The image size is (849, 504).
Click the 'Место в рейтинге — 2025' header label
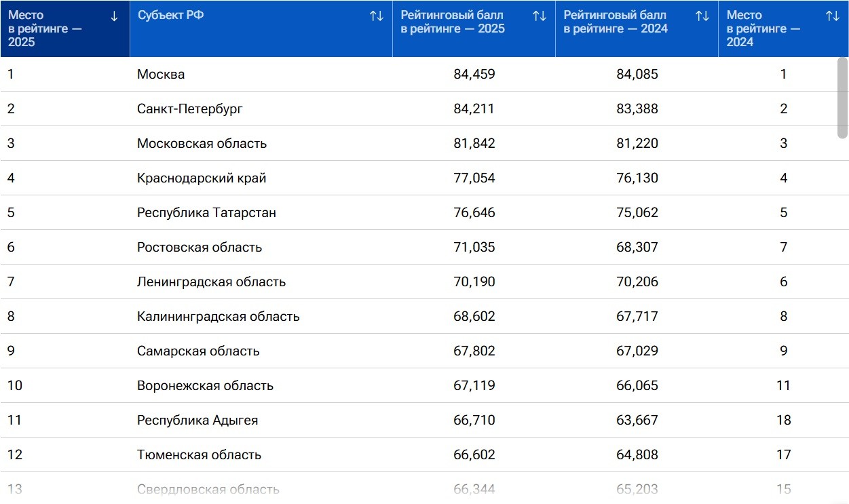[x=45, y=28]
